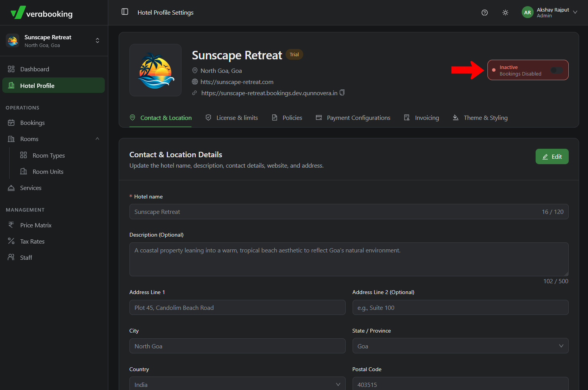Click the Address Line 1 field
The width and height of the screenshot is (588, 390).
click(x=237, y=308)
